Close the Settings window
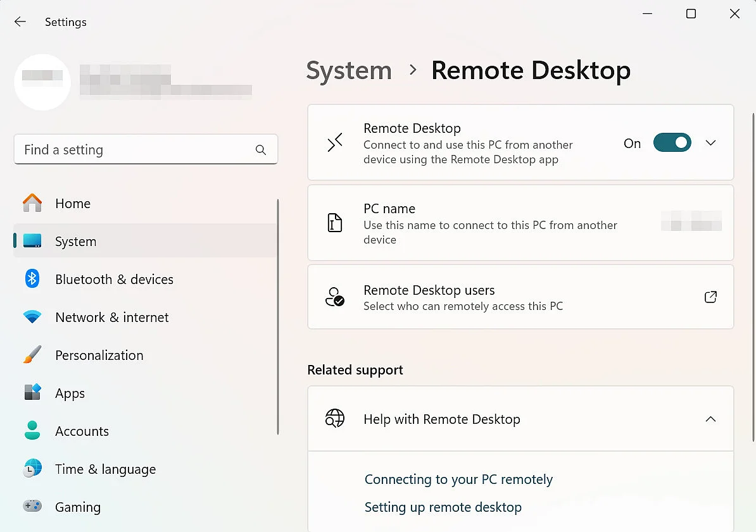The width and height of the screenshot is (756, 532). [734, 13]
